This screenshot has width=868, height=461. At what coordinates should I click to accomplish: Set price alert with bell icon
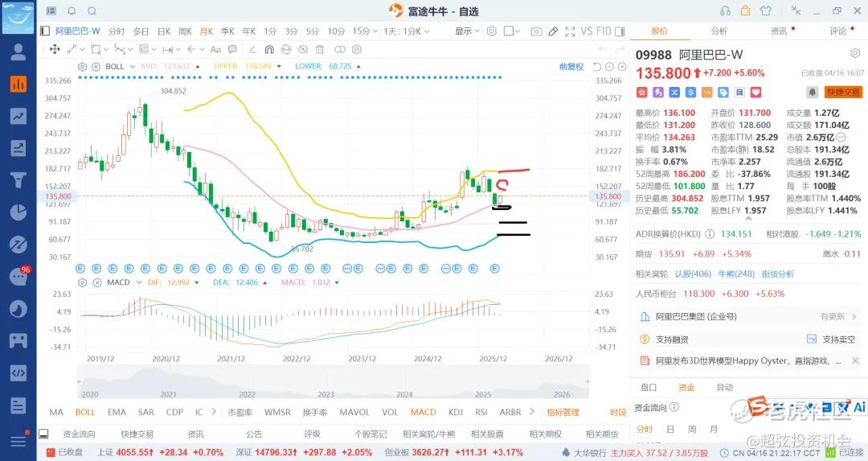[x=813, y=92]
